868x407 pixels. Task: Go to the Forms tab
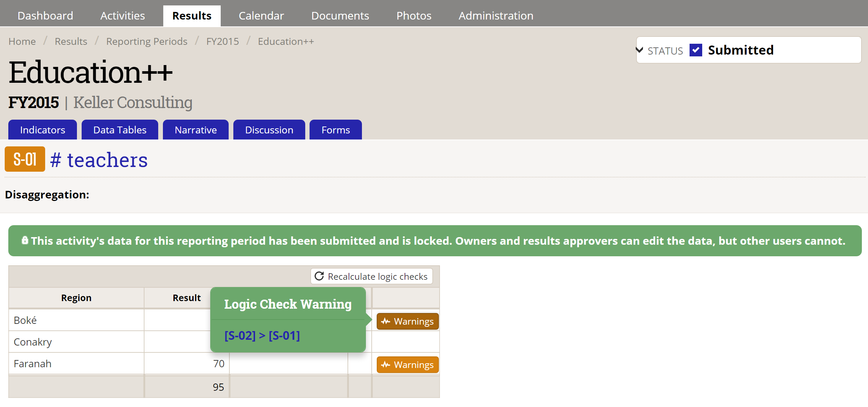(335, 130)
